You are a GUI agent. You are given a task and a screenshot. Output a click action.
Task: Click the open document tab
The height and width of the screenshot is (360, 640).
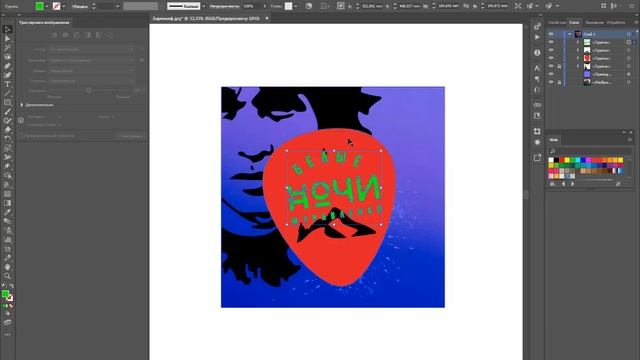click(x=206, y=18)
